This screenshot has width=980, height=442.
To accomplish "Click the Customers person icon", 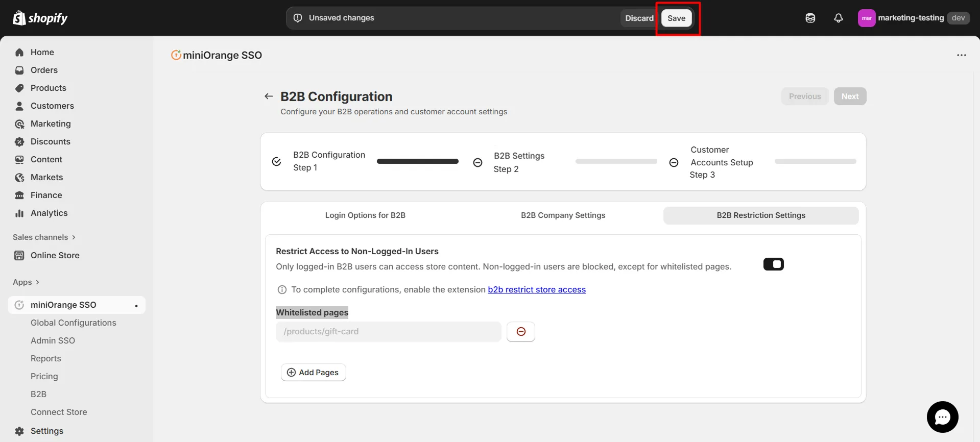I will coord(19,106).
